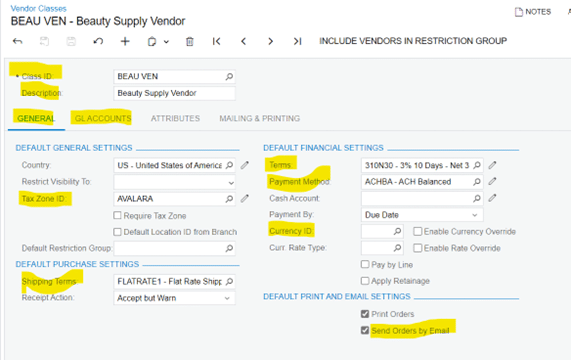This screenshot has height=360, width=571.
Task: Click the Vendor Classes breadcrumb link
Action: pyautogui.click(x=39, y=8)
